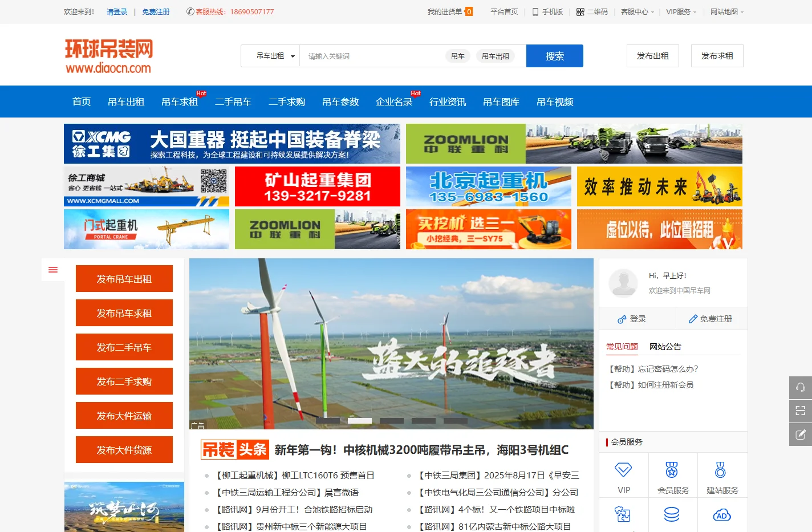
Task: Click the 吊车 suggested keyword tag
Action: (458, 56)
